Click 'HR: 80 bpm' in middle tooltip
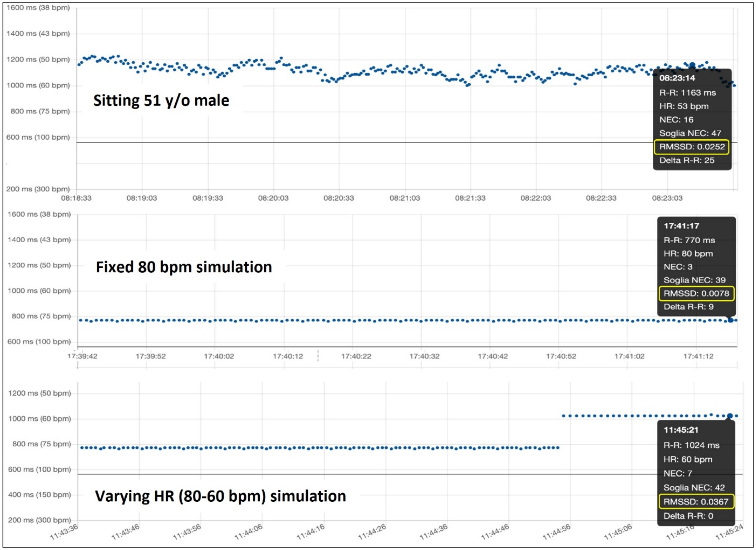 click(x=688, y=253)
